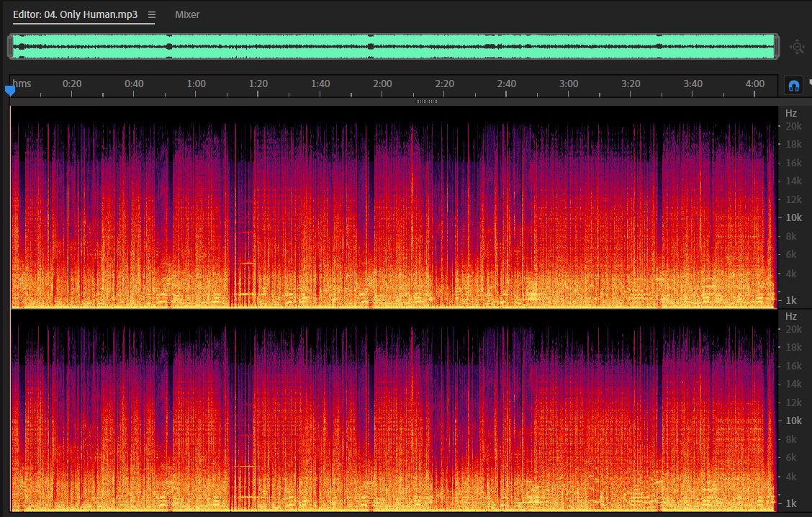Screen dimensions: 812x517
Task: Click the Hz label of the lower channel scale
Action: [791, 316]
